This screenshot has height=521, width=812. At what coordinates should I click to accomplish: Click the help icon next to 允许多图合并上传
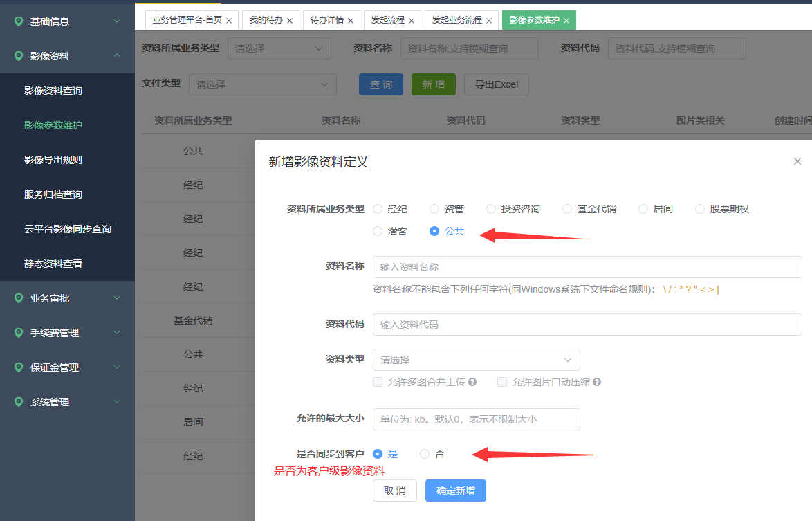pos(472,382)
